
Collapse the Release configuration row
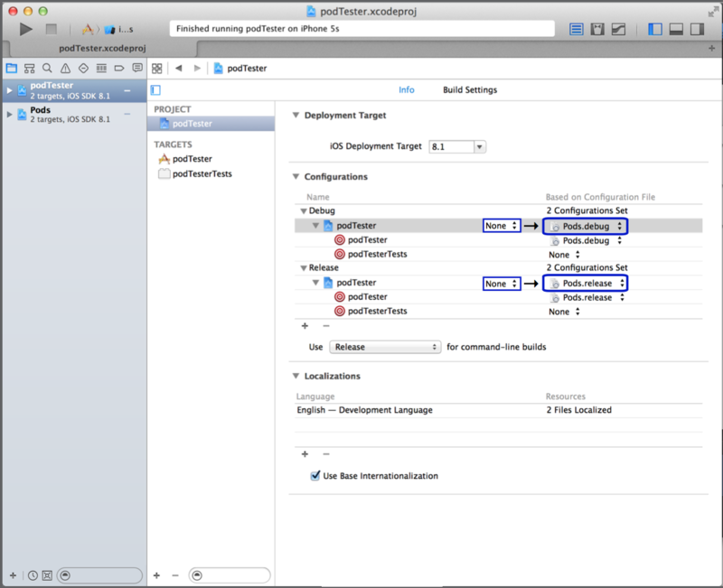tap(304, 267)
